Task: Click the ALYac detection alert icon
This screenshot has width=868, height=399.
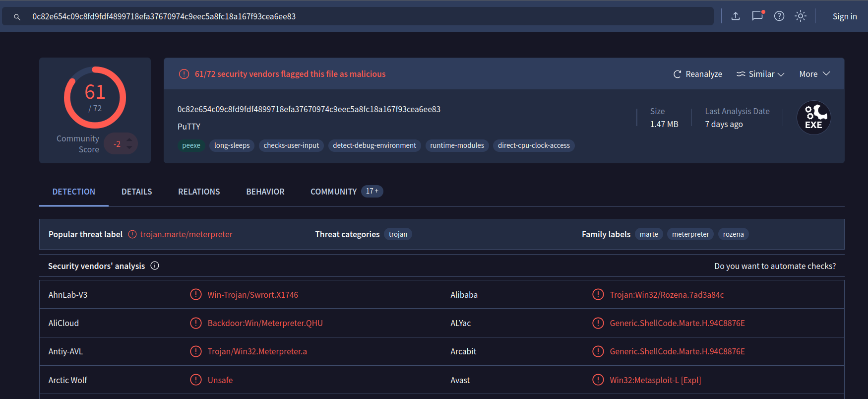Action: point(598,323)
